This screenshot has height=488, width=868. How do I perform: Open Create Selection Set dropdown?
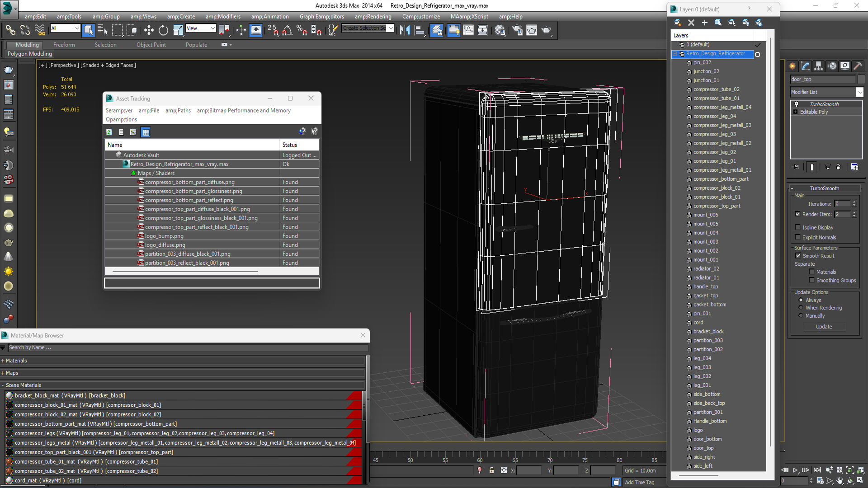[391, 28]
